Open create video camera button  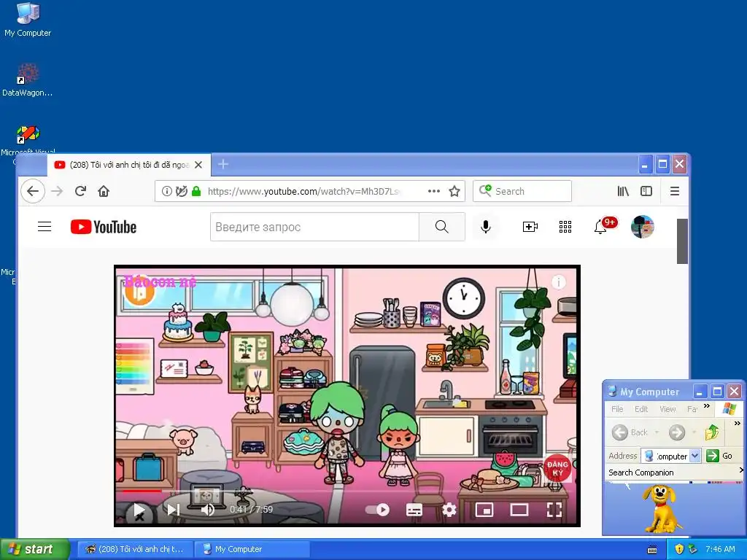click(x=530, y=227)
